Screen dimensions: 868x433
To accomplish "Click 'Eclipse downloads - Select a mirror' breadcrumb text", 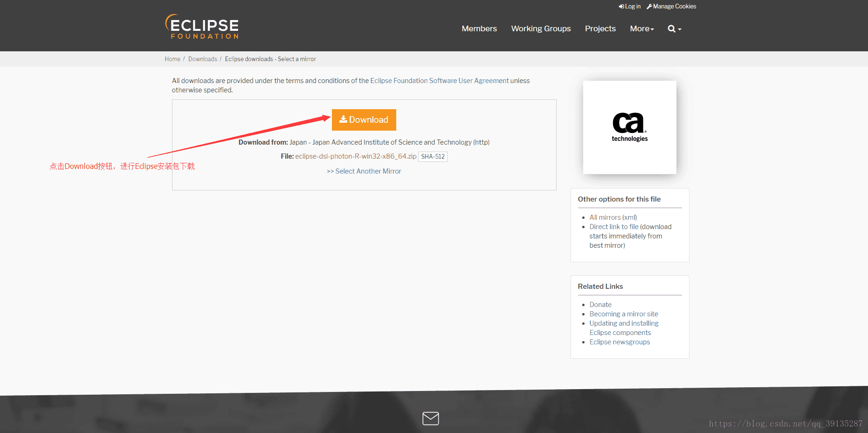I will 270,59.
